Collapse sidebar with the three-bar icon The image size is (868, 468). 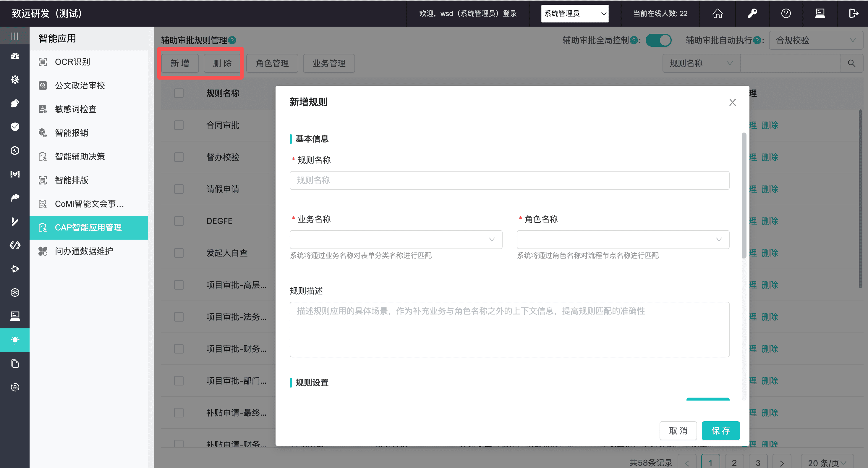click(x=15, y=36)
